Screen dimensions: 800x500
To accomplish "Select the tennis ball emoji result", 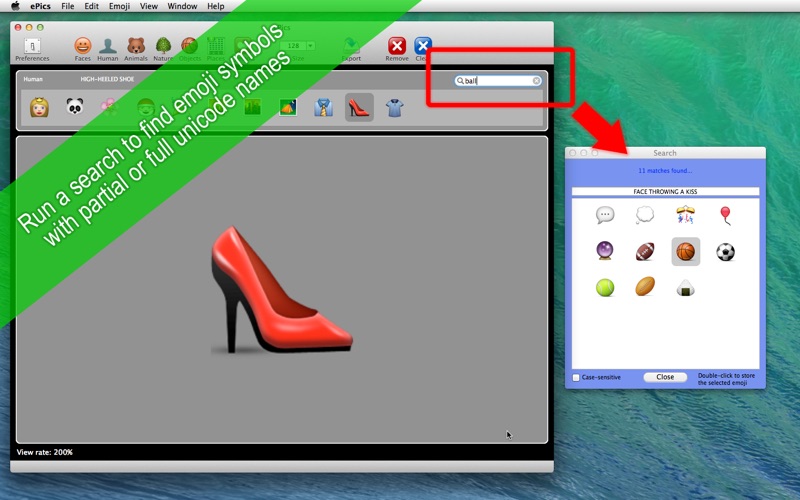I will click(x=605, y=287).
